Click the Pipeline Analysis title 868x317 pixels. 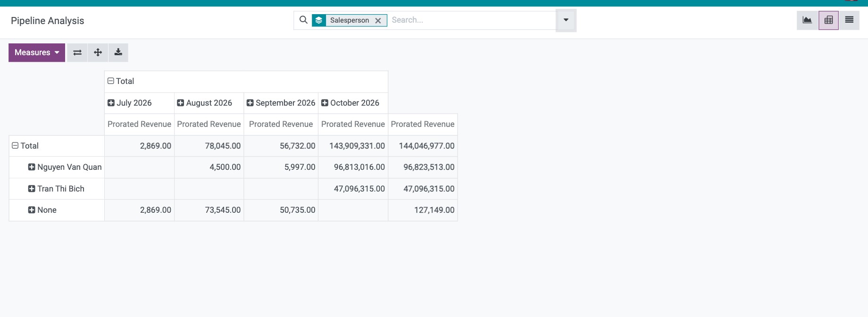pyautogui.click(x=47, y=21)
